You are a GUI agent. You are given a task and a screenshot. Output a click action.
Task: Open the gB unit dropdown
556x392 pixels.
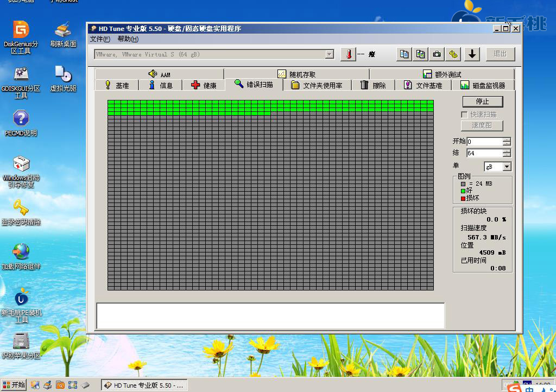click(x=507, y=167)
